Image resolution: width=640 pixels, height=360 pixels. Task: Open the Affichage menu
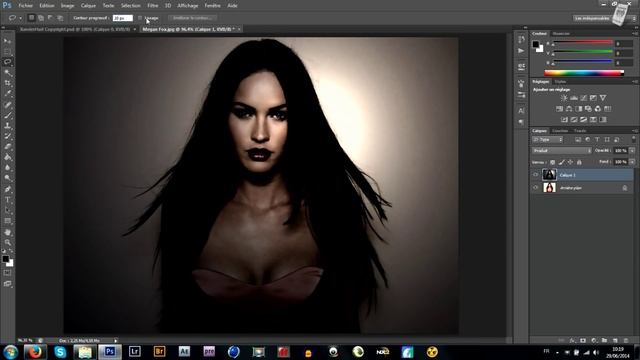[187, 6]
